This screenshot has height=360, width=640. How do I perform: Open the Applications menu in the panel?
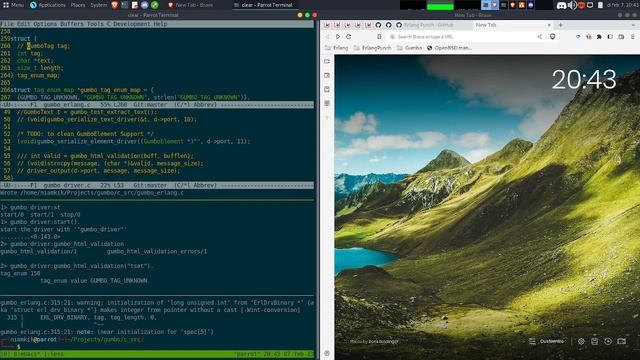(47, 5)
